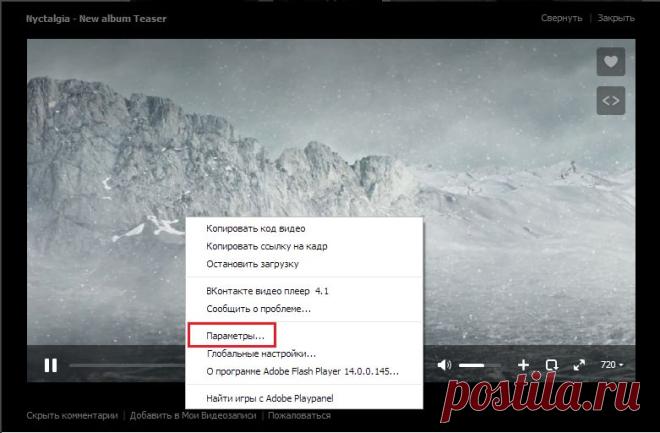Select 'Копировать код видео' menu item

tap(255, 228)
